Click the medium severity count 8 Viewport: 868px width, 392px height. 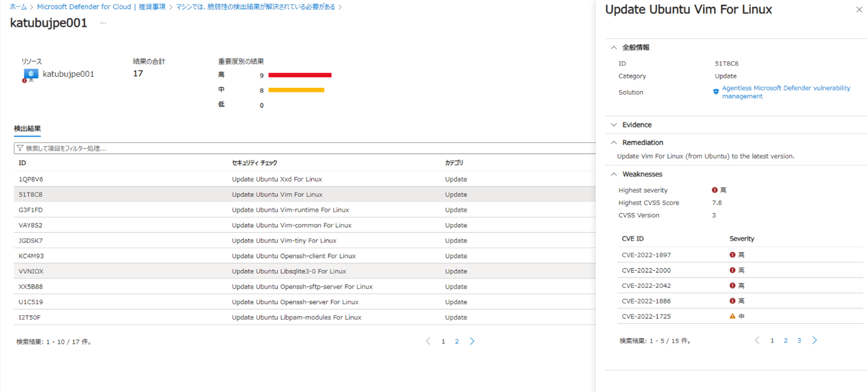(x=262, y=90)
